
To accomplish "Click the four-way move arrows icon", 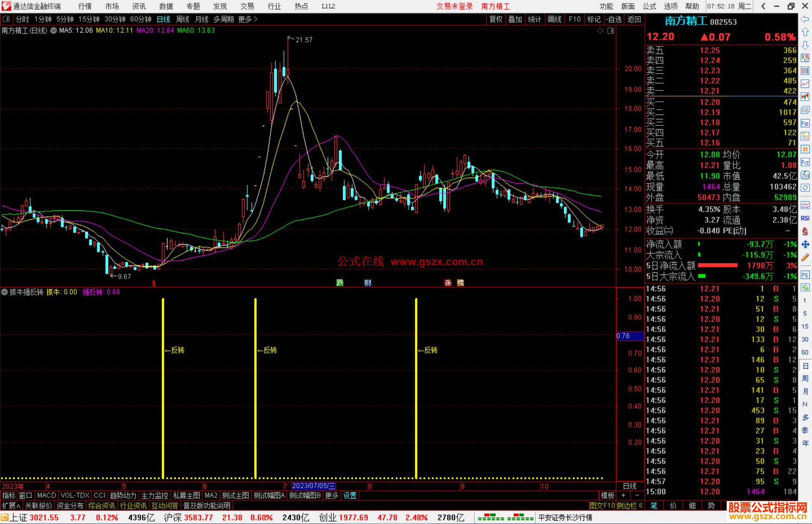I will point(805,245).
